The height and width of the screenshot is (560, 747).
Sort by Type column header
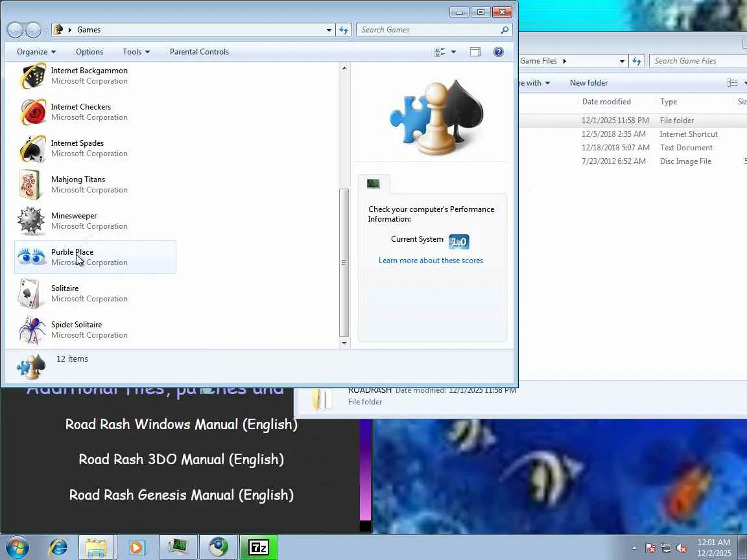[x=669, y=101]
